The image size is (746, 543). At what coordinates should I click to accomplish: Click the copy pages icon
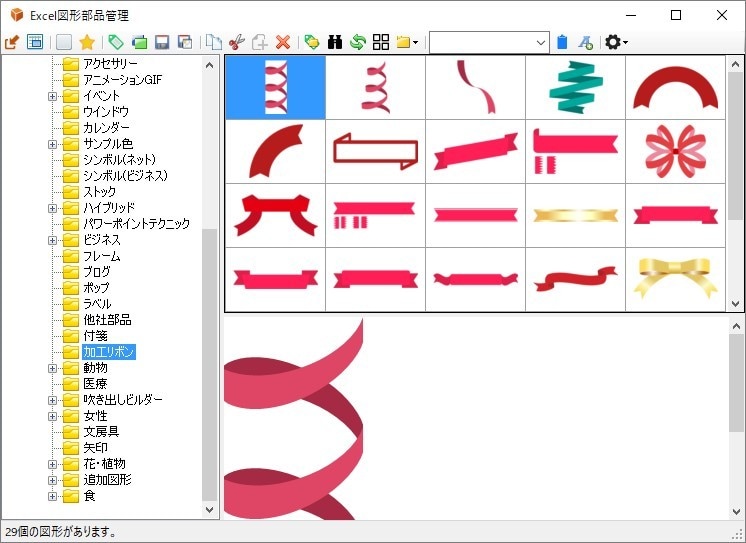(x=214, y=42)
